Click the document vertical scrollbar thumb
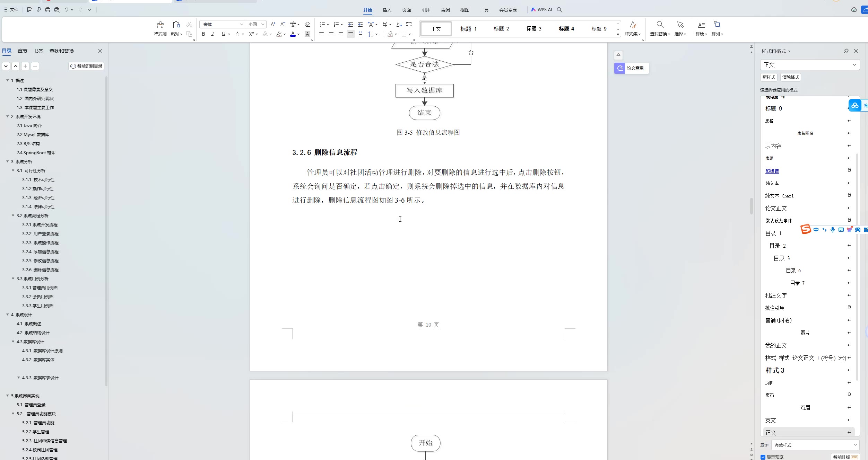Viewport: 868px width, 460px height. pos(751,206)
